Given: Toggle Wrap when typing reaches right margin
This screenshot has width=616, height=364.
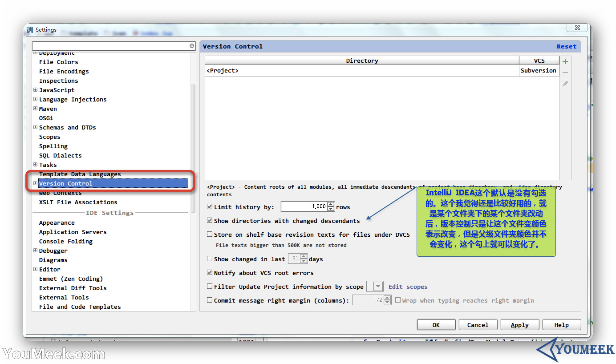Looking at the screenshot, I should pos(398,300).
